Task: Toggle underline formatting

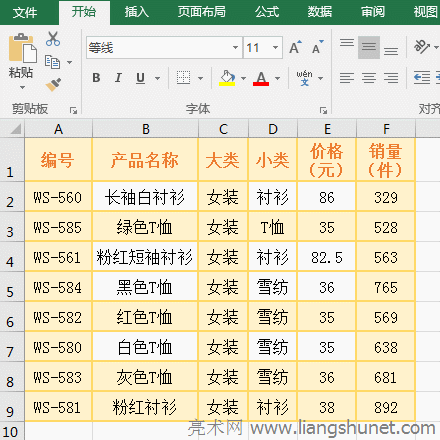Action: [140, 78]
